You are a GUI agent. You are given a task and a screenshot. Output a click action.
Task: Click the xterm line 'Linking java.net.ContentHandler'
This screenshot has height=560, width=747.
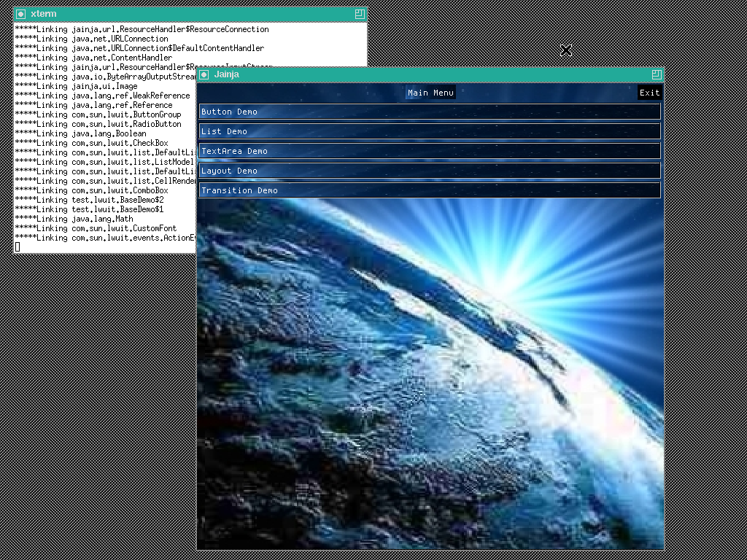click(x=93, y=58)
